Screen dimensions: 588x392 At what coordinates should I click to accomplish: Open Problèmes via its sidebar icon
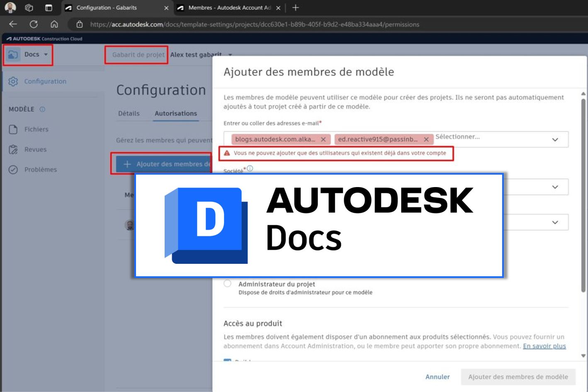point(13,169)
